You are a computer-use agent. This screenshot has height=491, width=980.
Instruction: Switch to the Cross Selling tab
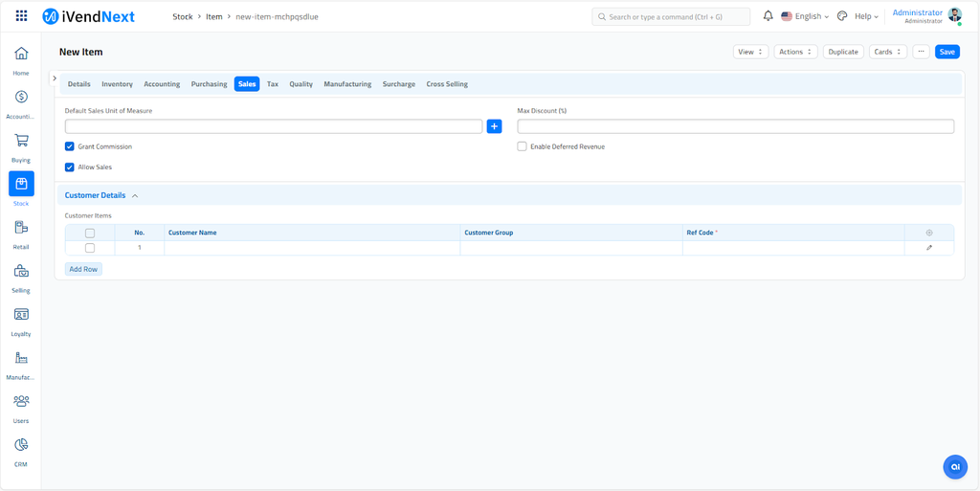447,83
